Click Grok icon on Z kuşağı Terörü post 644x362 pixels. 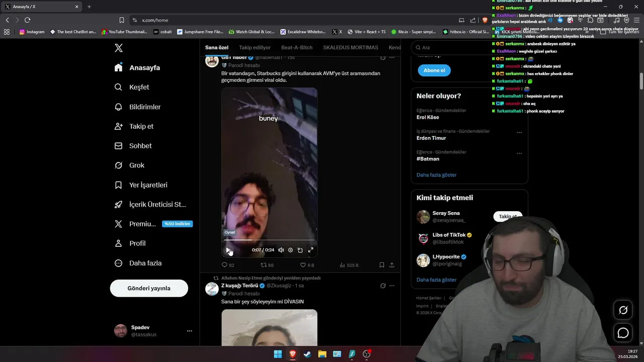[x=383, y=286]
